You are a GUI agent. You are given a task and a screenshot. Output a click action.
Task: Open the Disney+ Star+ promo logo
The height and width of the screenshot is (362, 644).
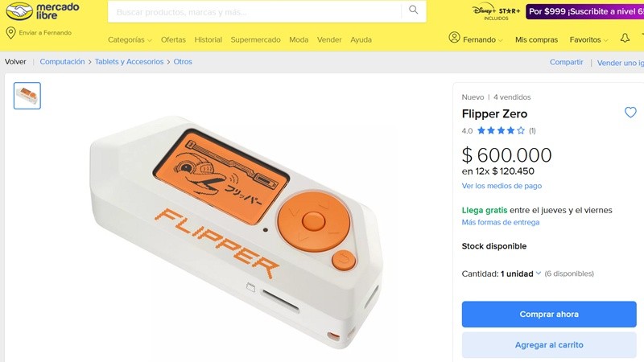(x=496, y=12)
